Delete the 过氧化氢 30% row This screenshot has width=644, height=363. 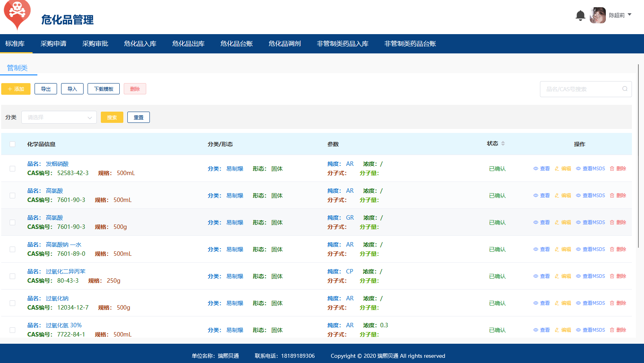coord(618,330)
